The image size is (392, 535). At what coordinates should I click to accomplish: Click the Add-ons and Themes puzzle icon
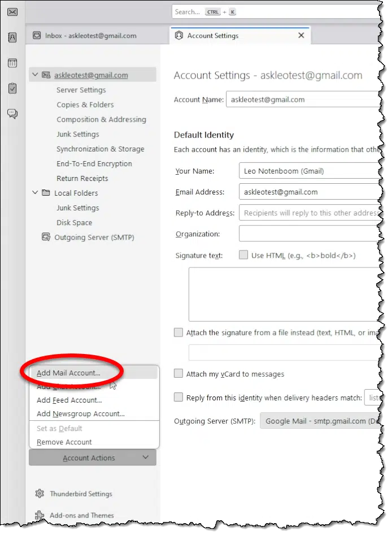coord(40,515)
